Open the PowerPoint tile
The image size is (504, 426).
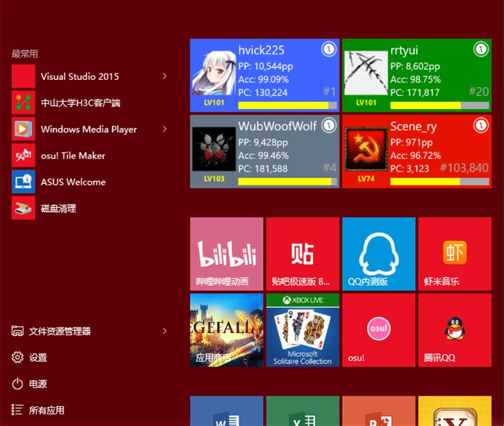click(x=379, y=411)
